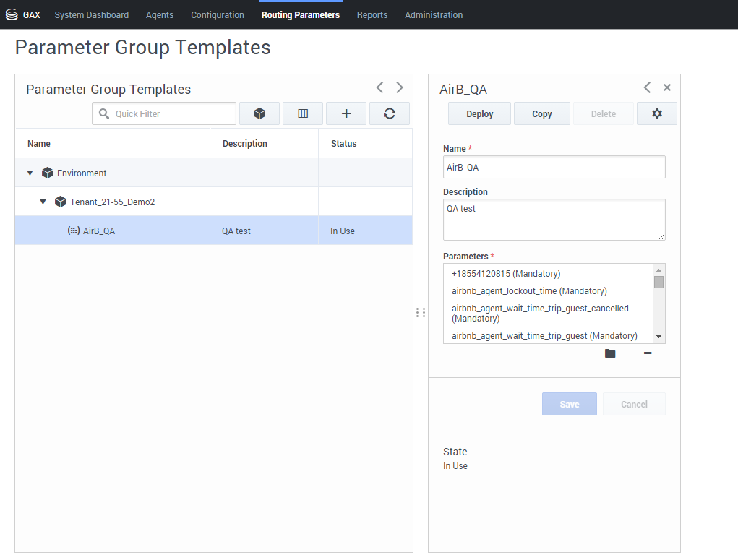Image resolution: width=738 pixels, height=560 pixels.
Task: Refresh the Parameter Group Templates list
Action: [x=390, y=113]
